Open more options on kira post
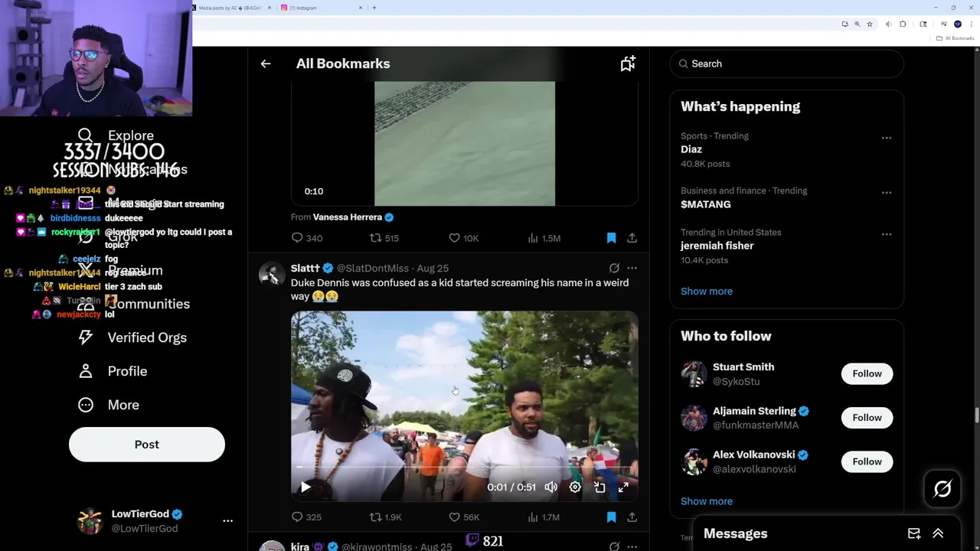The image size is (980, 551). [632, 546]
